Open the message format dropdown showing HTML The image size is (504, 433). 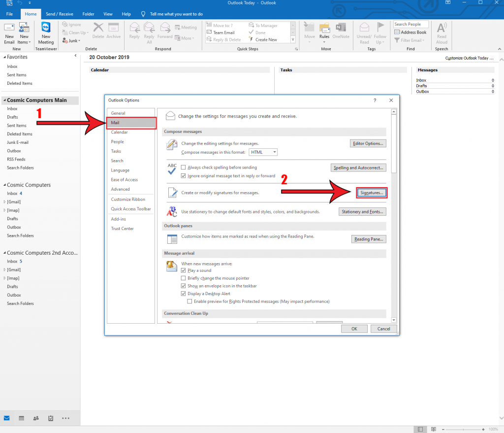[x=263, y=152]
